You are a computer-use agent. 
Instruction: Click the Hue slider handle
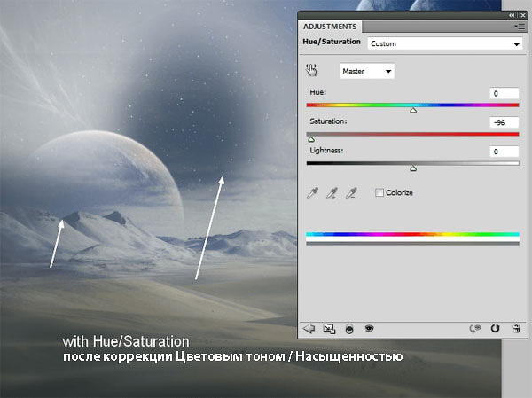(413, 111)
